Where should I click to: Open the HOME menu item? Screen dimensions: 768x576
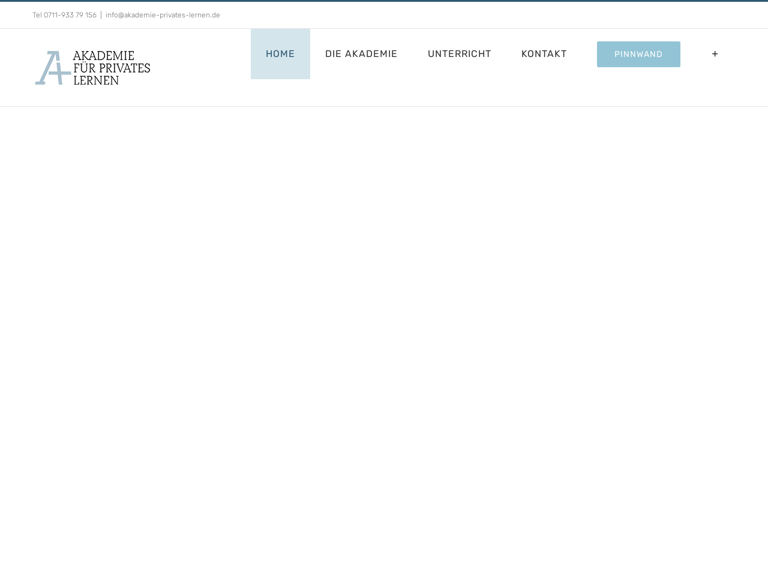[x=280, y=54]
